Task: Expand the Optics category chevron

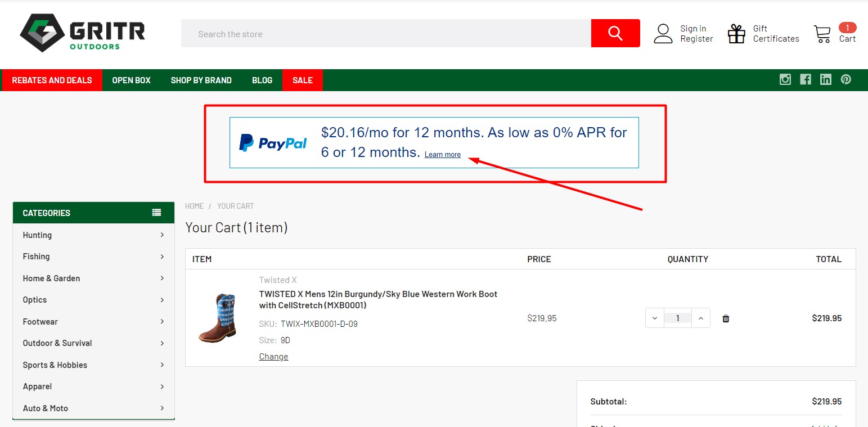Action: click(162, 300)
